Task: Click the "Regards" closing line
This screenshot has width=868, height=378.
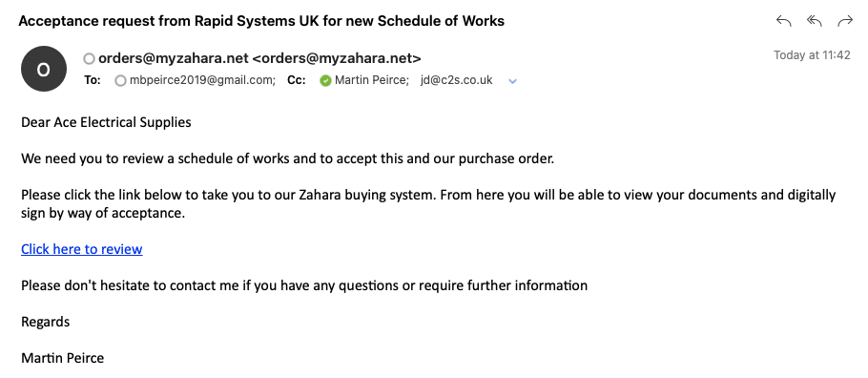Action: (46, 322)
